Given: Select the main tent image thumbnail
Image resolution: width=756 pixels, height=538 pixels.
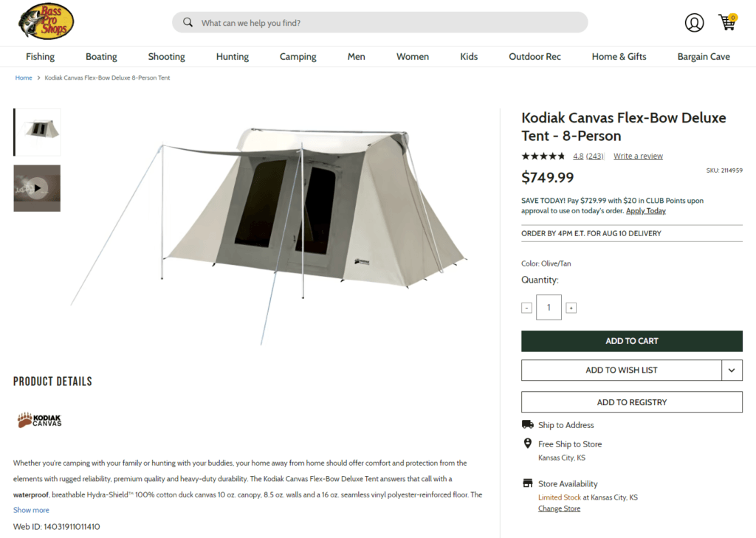Looking at the screenshot, I should [36, 132].
